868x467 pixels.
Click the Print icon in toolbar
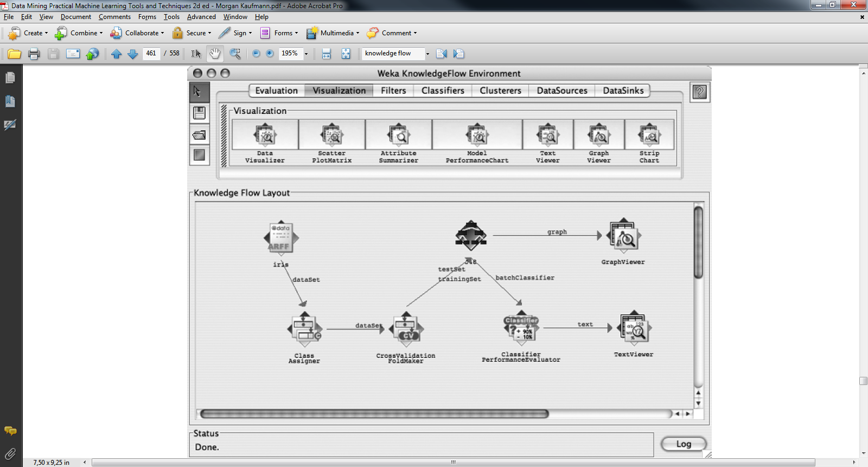pyautogui.click(x=34, y=54)
